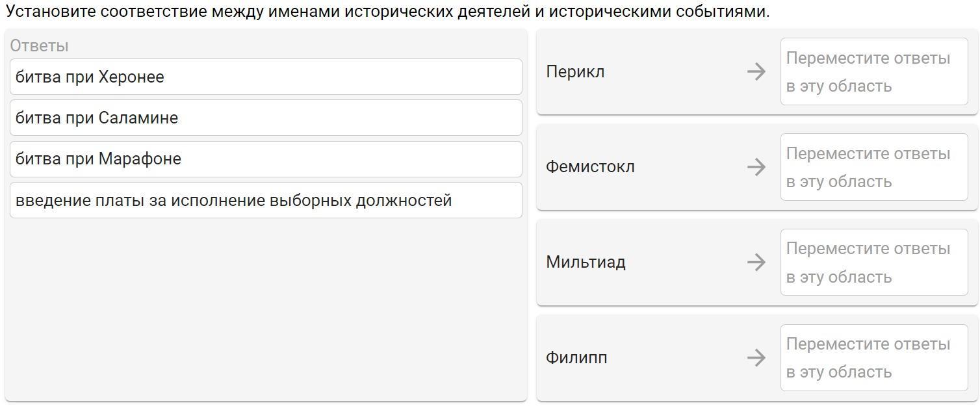Pick the answer битва при Саламине
The width and height of the screenshot is (980, 410).
point(266,118)
